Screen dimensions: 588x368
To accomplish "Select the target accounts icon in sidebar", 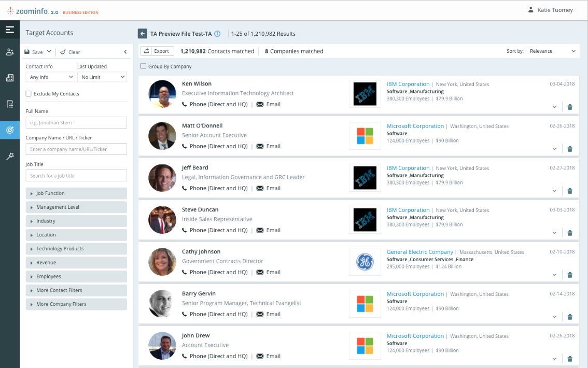I will pyautogui.click(x=10, y=130).
